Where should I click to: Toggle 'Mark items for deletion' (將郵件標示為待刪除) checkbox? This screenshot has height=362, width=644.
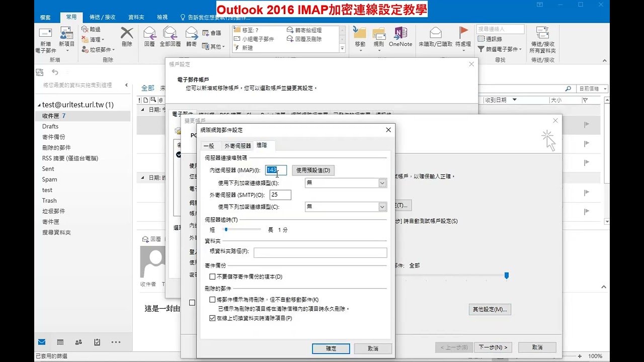point(212,300)
